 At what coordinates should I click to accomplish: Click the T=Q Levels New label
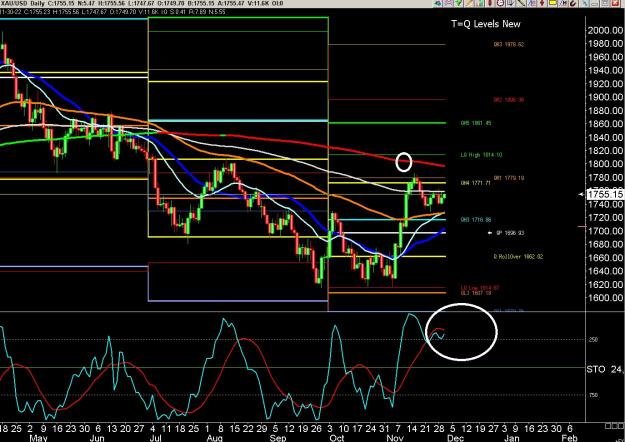click(486, 24)
